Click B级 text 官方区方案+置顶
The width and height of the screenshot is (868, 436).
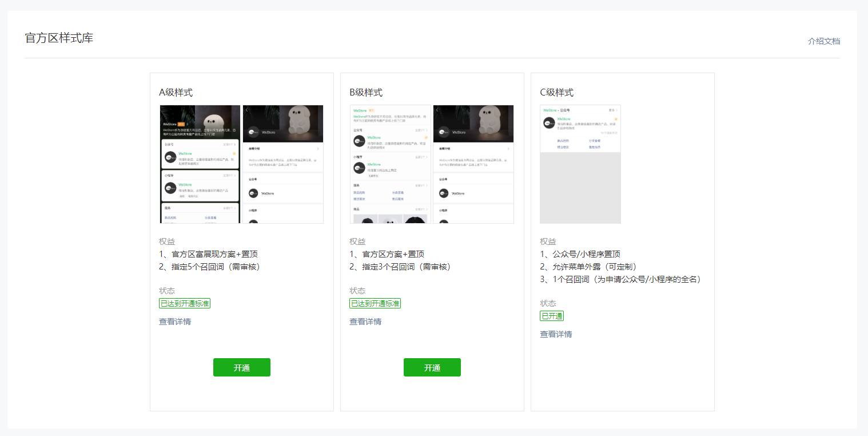[x=393, y=254]
